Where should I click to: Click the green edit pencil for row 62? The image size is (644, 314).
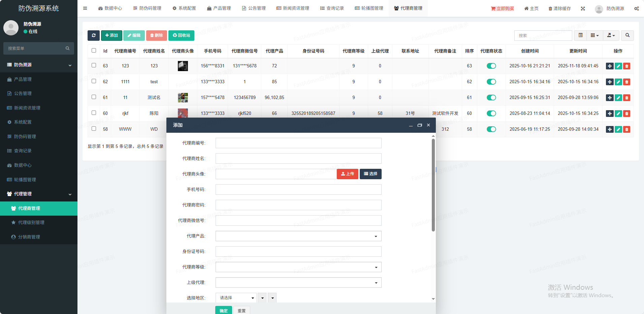click(618, 82)
